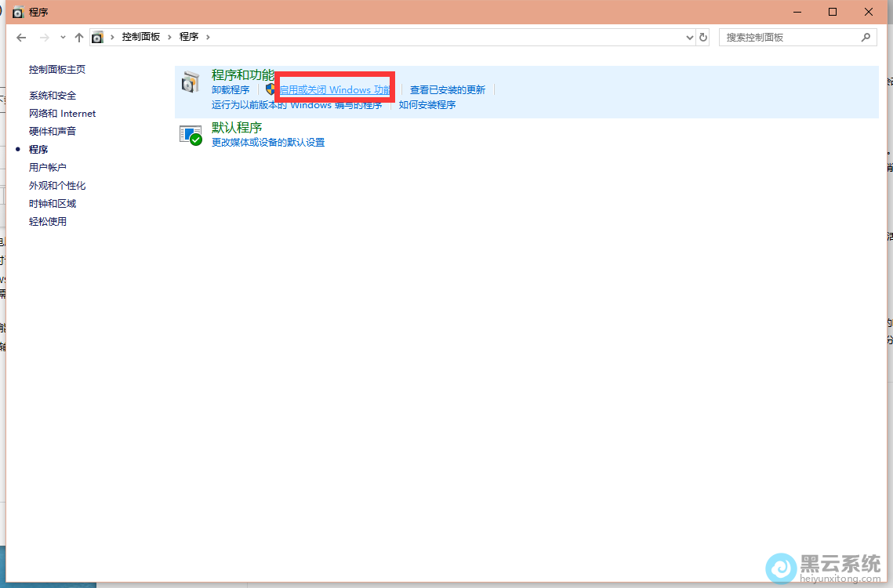Expand the forward button history chevron
The width and height of the screenshot is (893, 588).
click(x=62, y=37)
